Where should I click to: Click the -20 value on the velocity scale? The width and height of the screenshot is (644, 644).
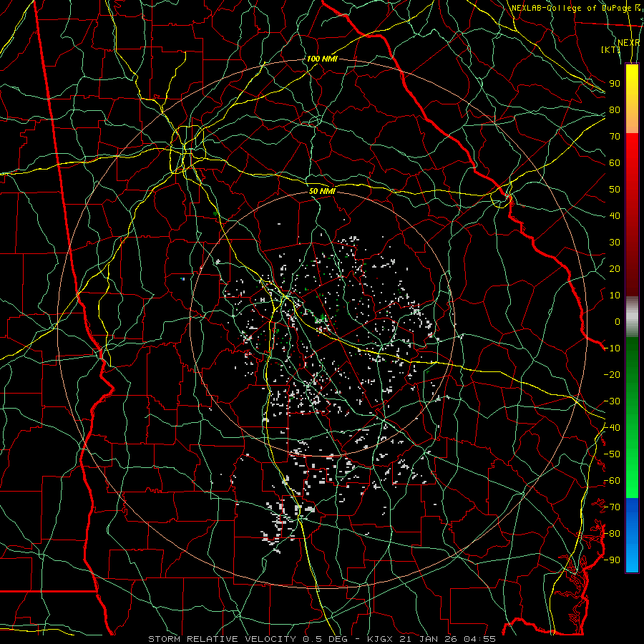coord(612,374)
